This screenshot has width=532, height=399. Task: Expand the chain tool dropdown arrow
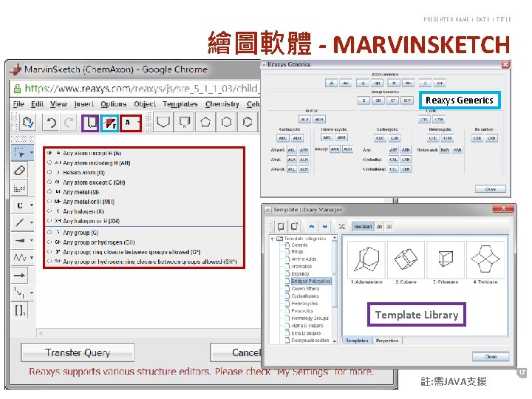pyautogui.click(x=32, y=258)
